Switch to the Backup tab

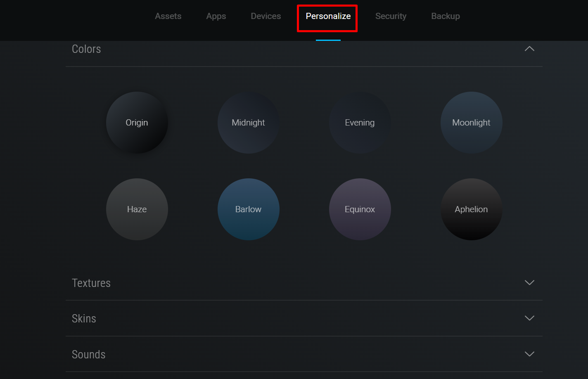pyautogui.click(x=445, y=16)
